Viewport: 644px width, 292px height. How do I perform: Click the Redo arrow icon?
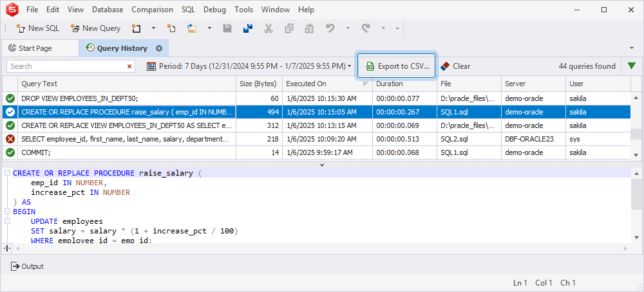pos(366,28)
